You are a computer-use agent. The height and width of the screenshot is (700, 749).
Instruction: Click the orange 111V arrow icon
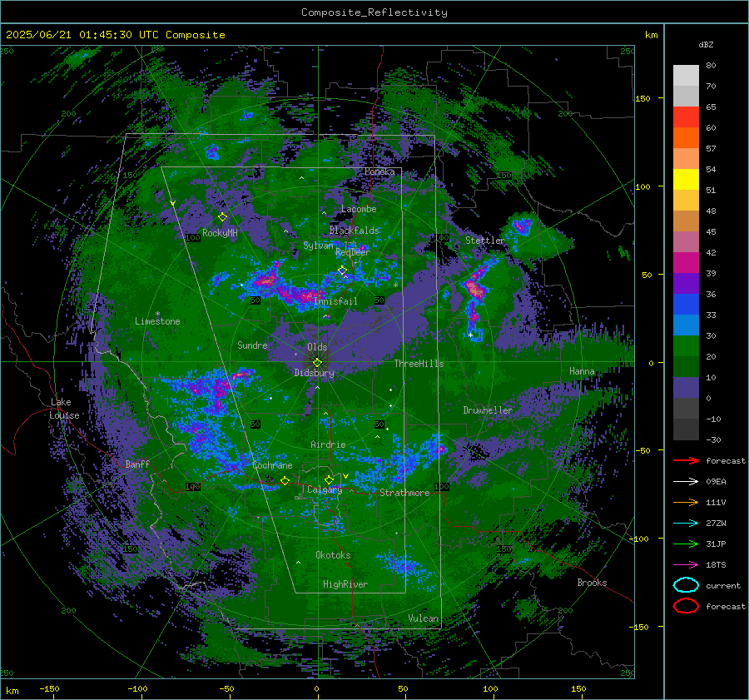[686, 502]
